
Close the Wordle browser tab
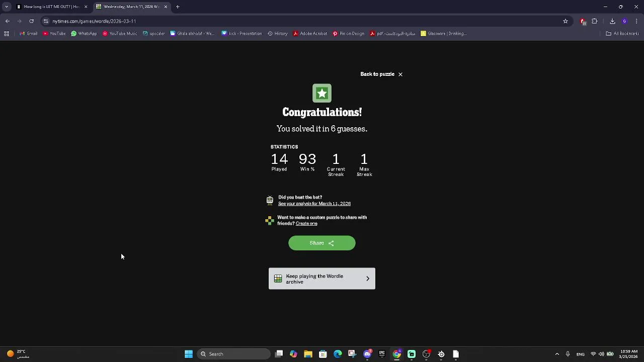[x=166, y=7]
